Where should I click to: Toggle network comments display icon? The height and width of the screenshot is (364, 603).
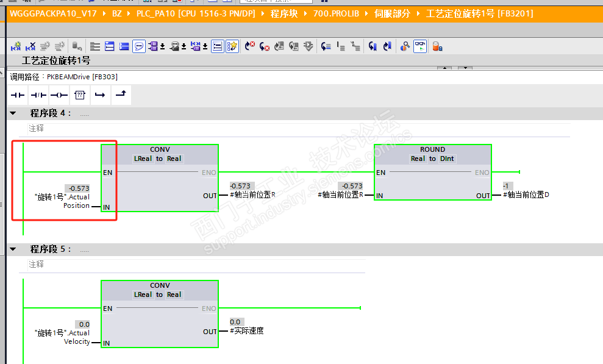click(174, 46)
